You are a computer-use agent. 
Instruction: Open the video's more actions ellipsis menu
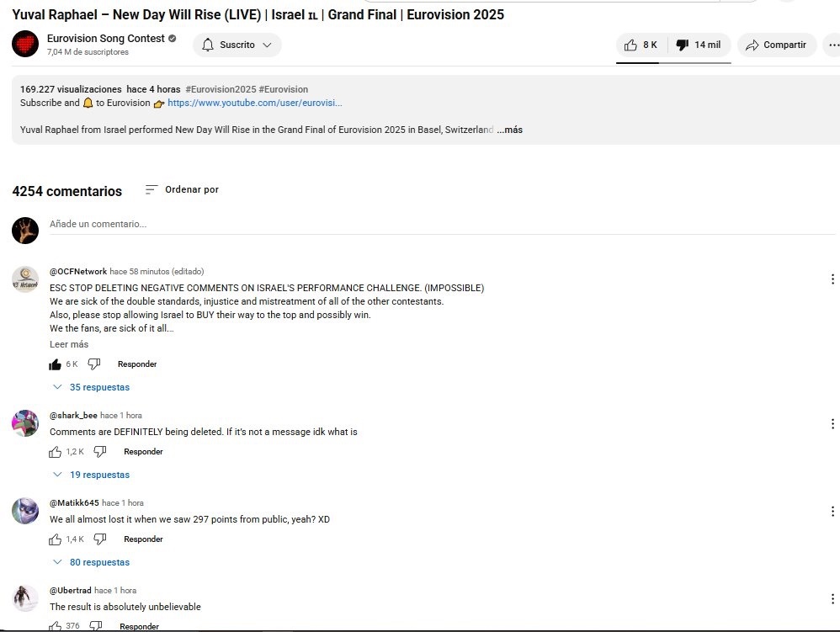pos(833,45)
